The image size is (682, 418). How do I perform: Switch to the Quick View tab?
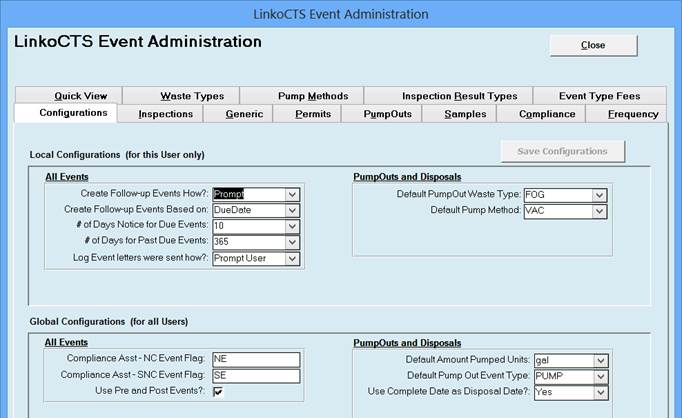(80, 96)
